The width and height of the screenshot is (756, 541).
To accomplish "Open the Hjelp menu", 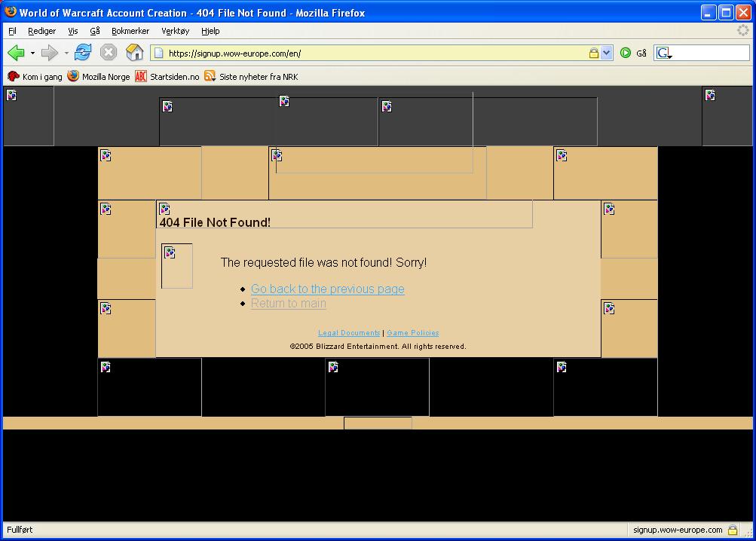I will pos(210,31).
